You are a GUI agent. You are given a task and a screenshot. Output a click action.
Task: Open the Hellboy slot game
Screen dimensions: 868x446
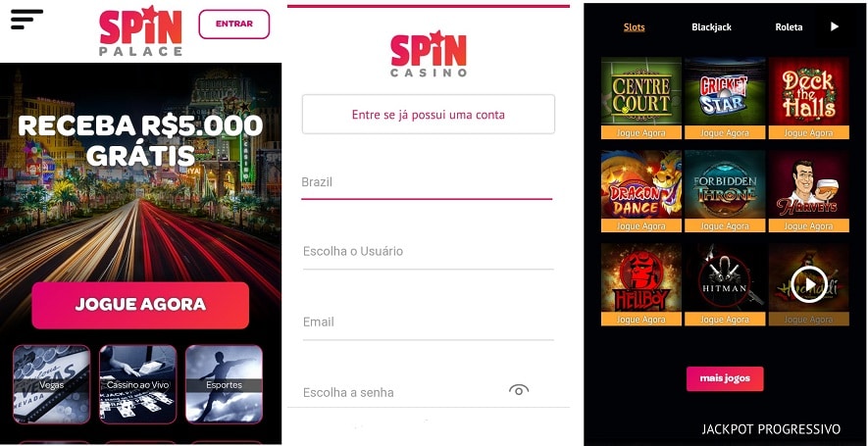(641, 284)
